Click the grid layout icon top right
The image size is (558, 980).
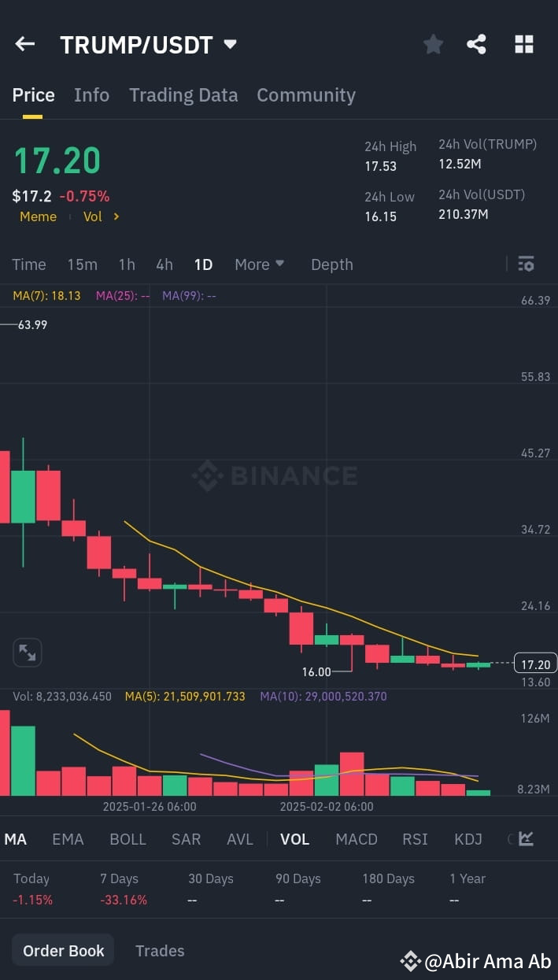click(x=523, y=44)
